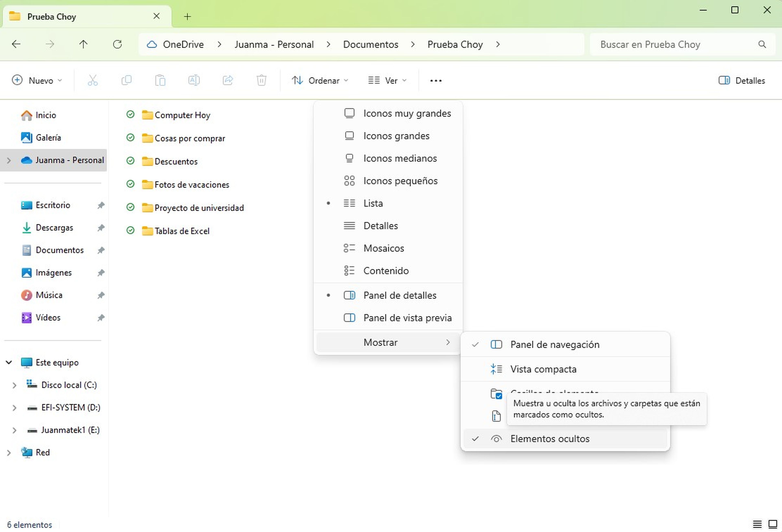Open the three-dots more options menu
Image resolution: width=782 pixels, height=532 pixels.
[436, 80]
